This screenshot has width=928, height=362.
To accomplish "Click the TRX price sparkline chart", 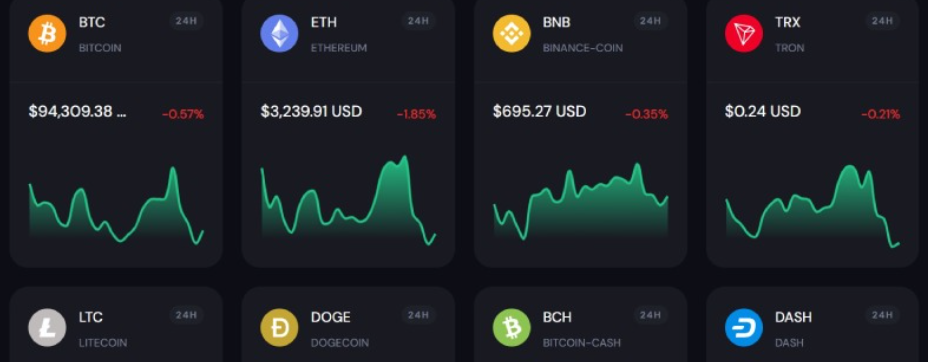I will point(813,206).
